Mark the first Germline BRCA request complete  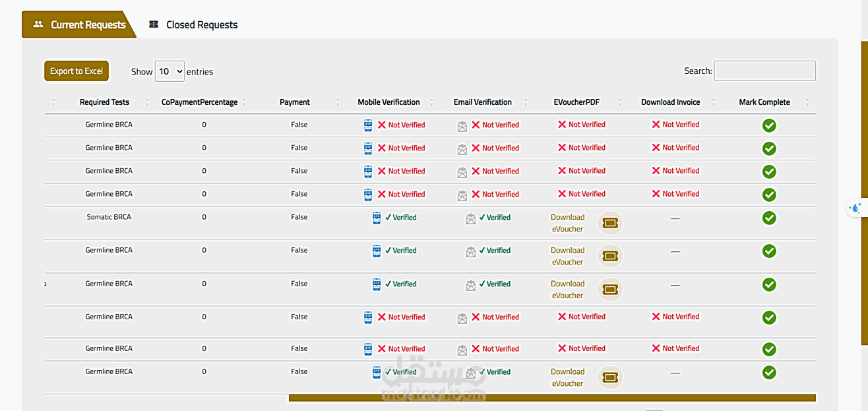pyautogui.click(x=769, y=125)
